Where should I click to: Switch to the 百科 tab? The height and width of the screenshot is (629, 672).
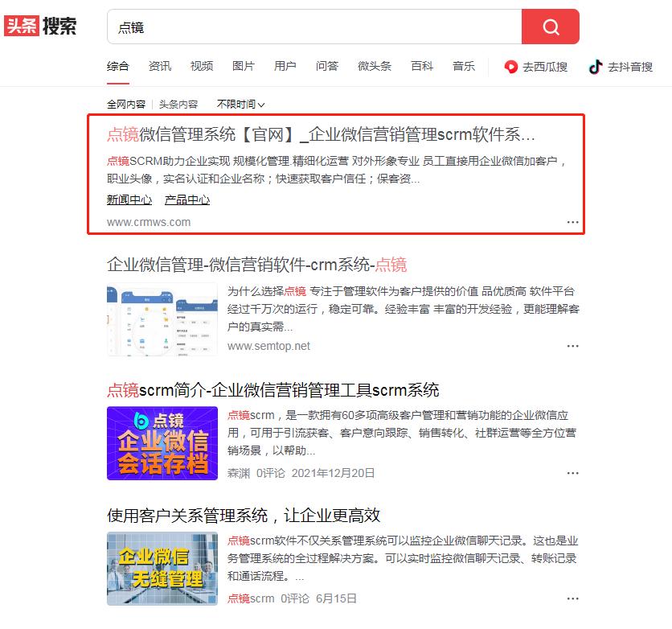pyautogui.click(x=422, y=66)
